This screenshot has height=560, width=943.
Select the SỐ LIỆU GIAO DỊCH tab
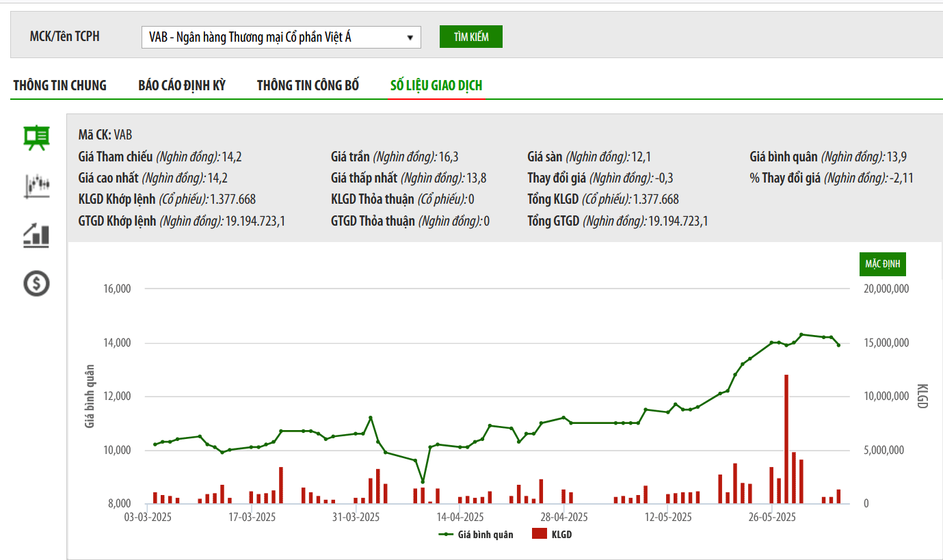coord(436,85)
